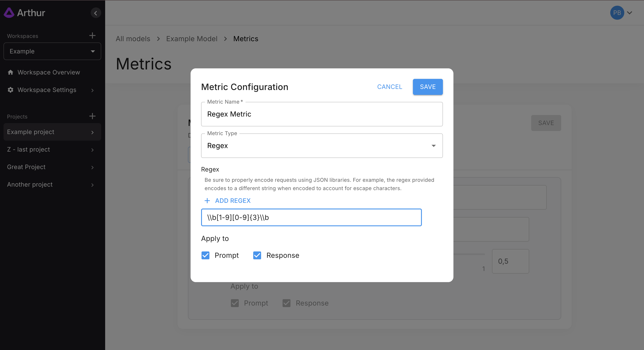This screenshot has height=350, width=644.
Task: Expand the account menu chevron
Action: tap(630, 13)
